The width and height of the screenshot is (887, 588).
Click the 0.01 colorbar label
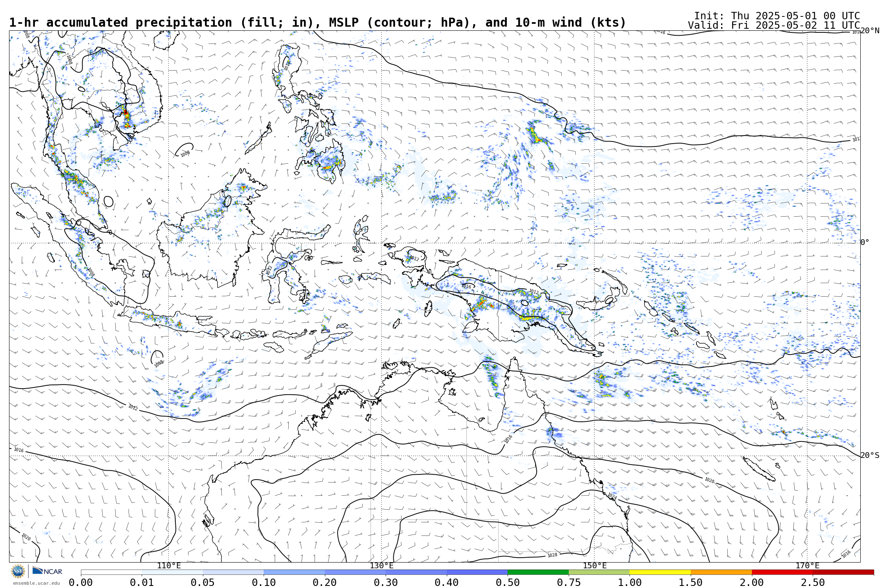142,583
